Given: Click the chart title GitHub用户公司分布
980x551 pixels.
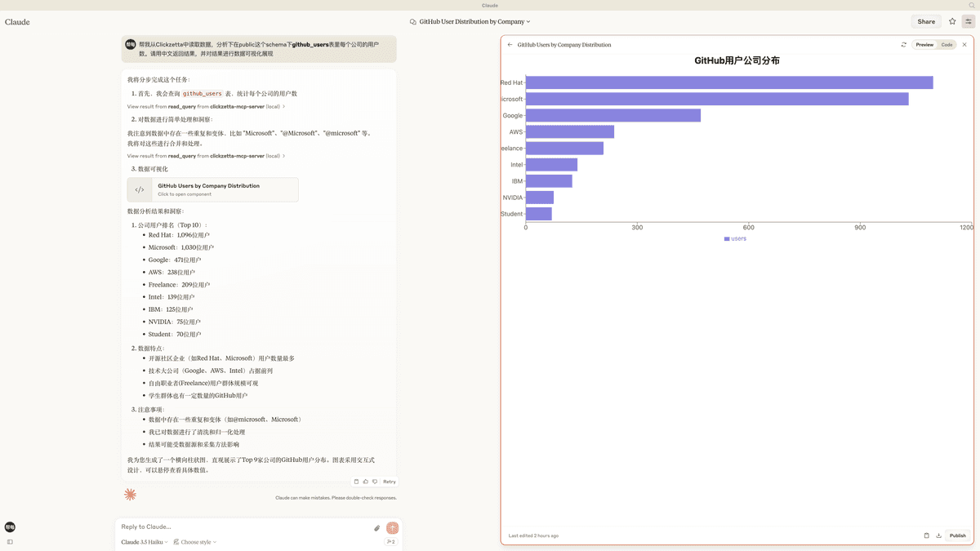Looking at the screenshot, I should tap(737, 60).
